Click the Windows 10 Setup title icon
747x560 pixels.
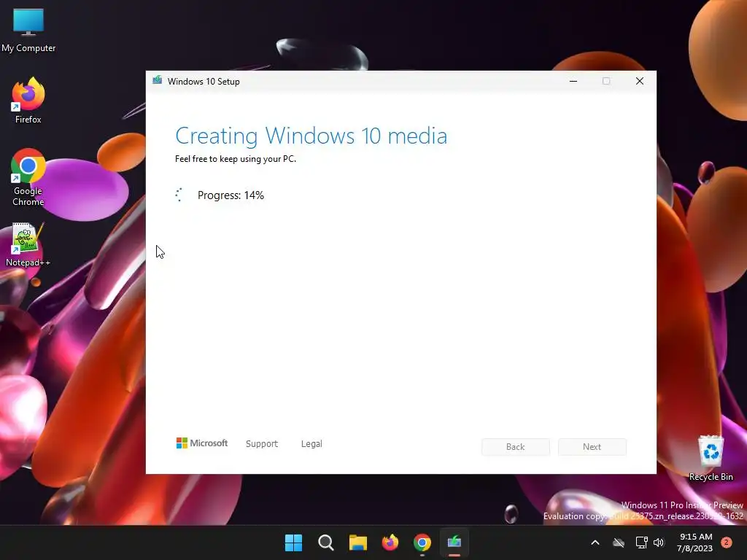[x=158, y=80]
